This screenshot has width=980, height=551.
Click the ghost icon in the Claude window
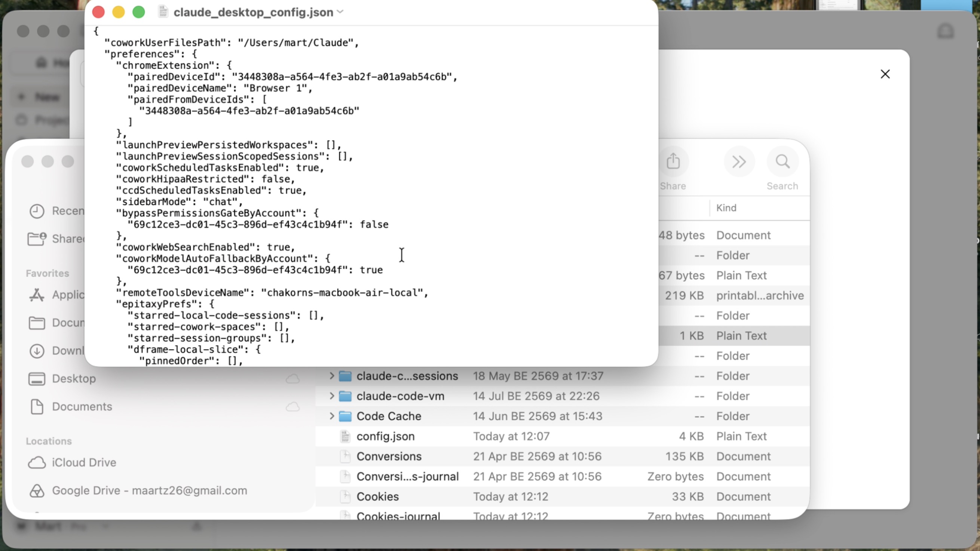(946, 31)
